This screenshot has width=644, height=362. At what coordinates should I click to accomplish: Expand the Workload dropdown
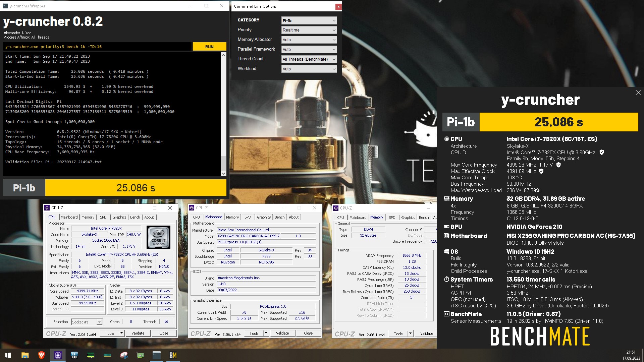(309, 69)
